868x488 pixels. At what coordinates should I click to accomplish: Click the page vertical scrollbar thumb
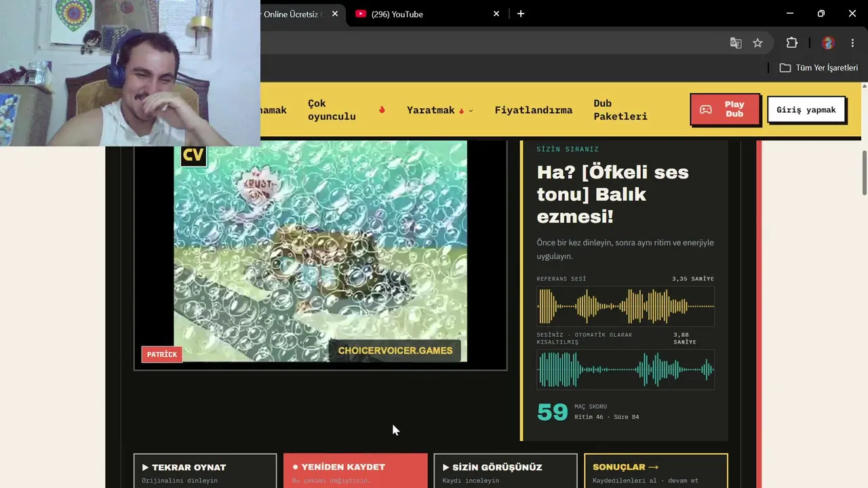tap(864, 172)
